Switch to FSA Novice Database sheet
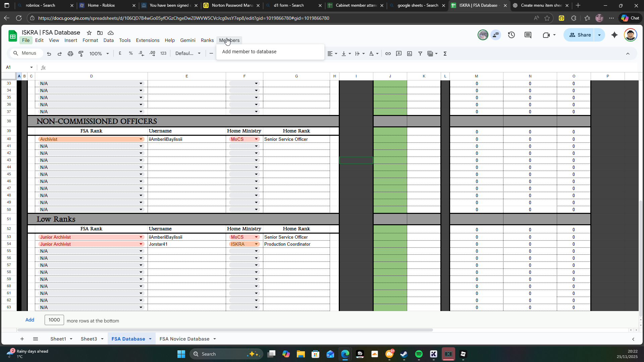This screenshot has height=362, width=644. (x=184, y=339)
